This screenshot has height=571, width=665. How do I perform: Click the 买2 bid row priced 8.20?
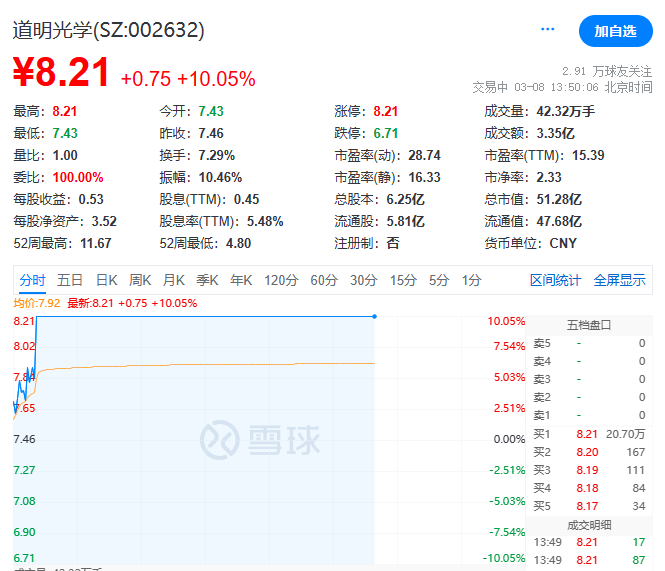(589, 452)
